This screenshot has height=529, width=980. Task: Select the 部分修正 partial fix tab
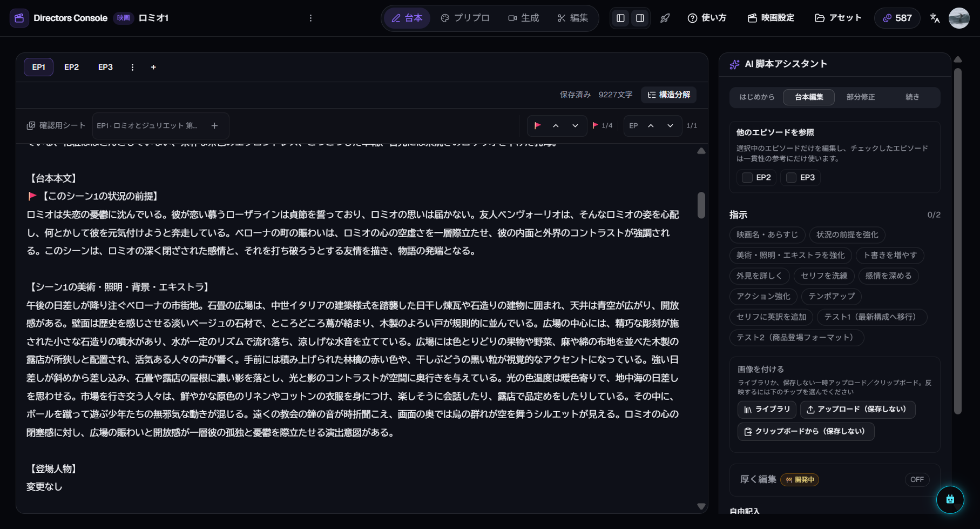pyautogui.click(x=861, y=97)
